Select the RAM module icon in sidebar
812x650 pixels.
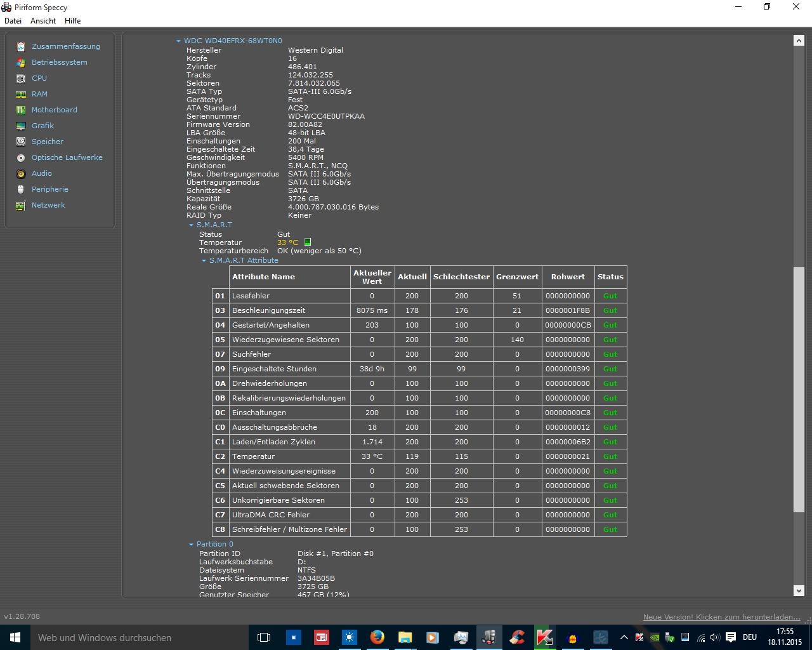[x=21, y=94]
